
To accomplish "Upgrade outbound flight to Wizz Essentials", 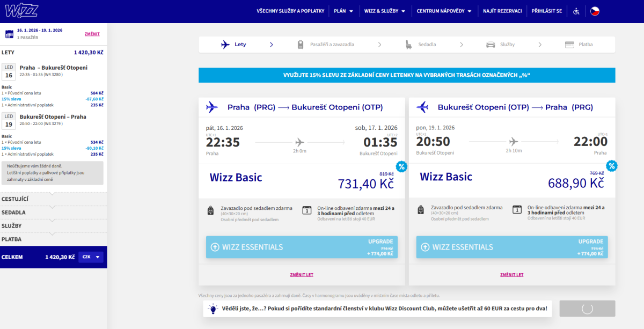I will [x=302, y=247].
